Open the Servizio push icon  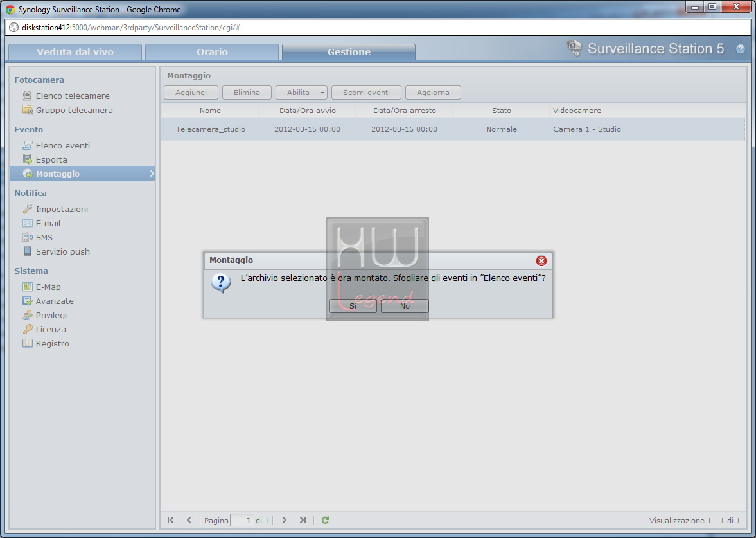(28, 251)
